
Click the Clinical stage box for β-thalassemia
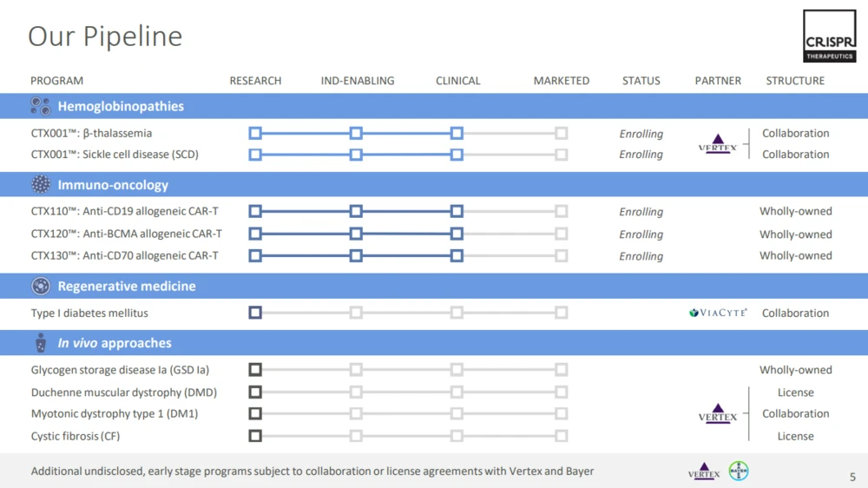(457, 134)
